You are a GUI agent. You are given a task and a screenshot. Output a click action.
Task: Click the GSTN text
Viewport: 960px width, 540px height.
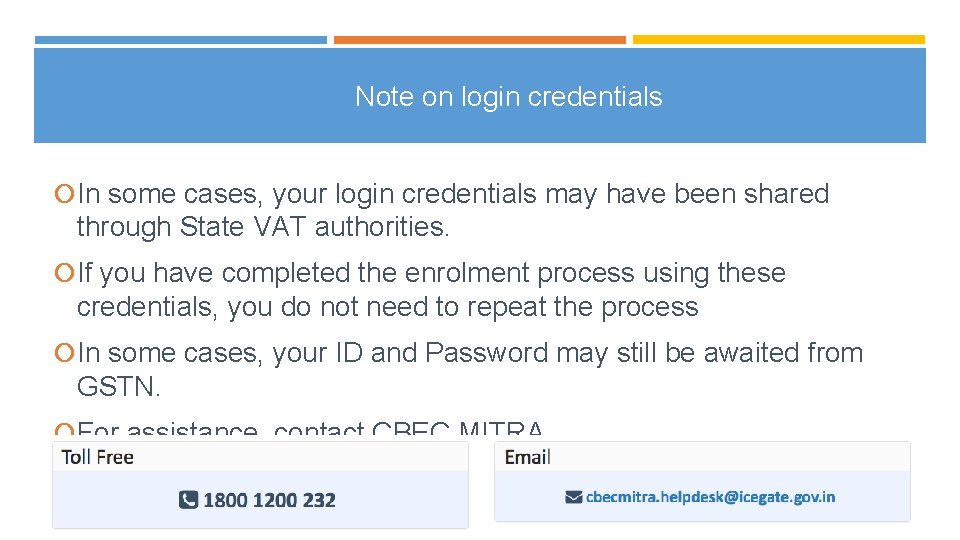[x=118, y=386]
